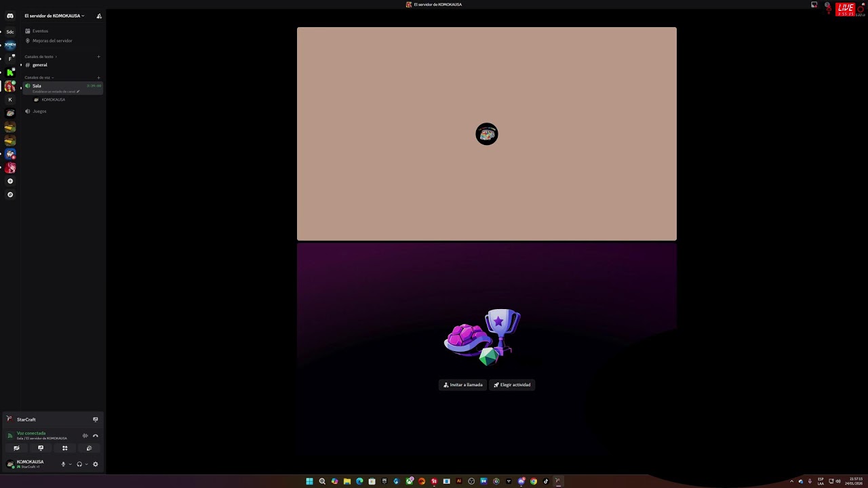This screenshot has height=488, width=868.
Task: Open the green K server icon
Action: 9,73
